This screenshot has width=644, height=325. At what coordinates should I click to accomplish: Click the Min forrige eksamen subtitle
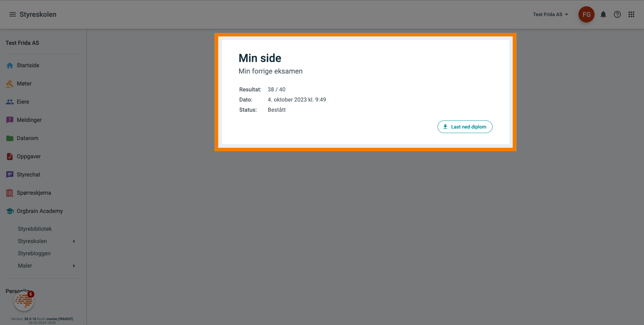(271, 71)
